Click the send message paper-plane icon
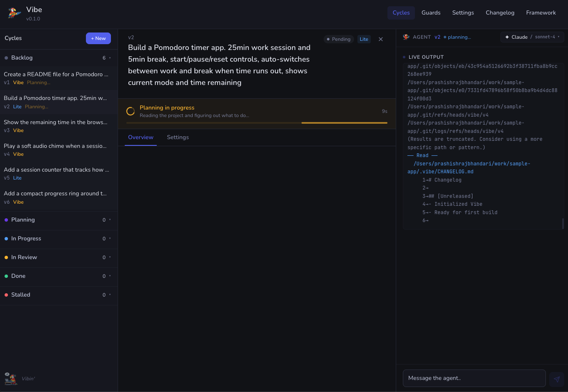The image size is (568, 392). click(557, 379)
